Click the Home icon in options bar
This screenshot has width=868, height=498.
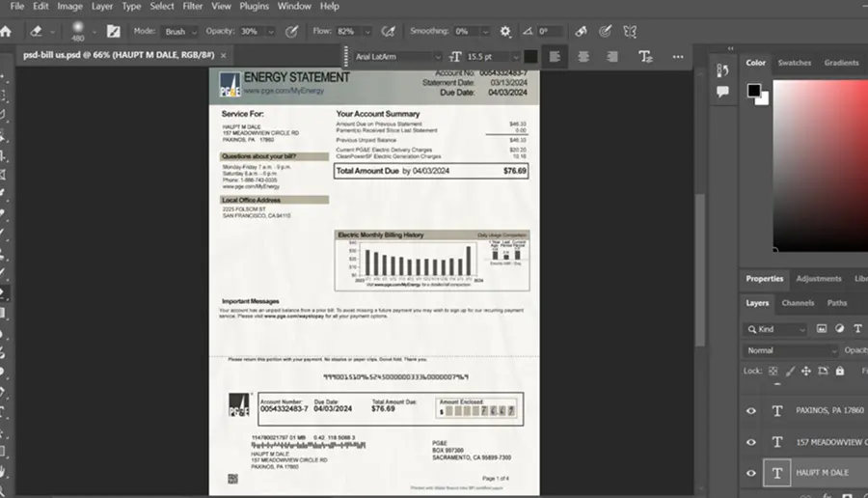[6, 32]
